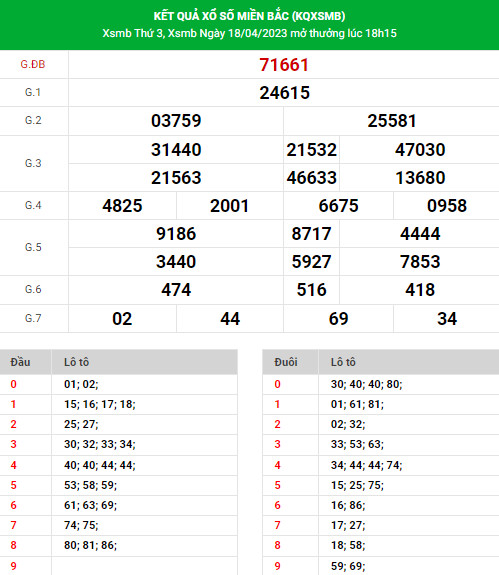Click the Đuôi column header
Image resolution: width=499 pixels, height=575 pixels.
pyautogui.click(x=286, y=362)
